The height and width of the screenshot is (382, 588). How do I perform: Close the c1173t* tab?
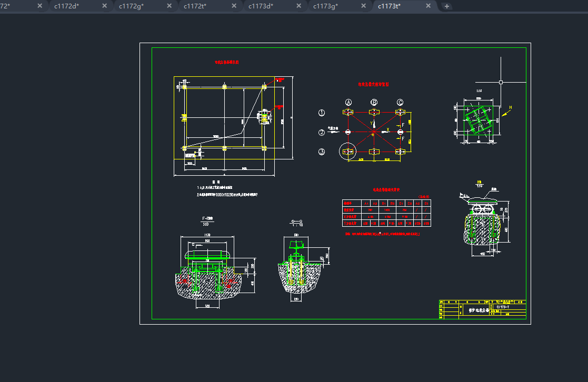tap(428, 6)
